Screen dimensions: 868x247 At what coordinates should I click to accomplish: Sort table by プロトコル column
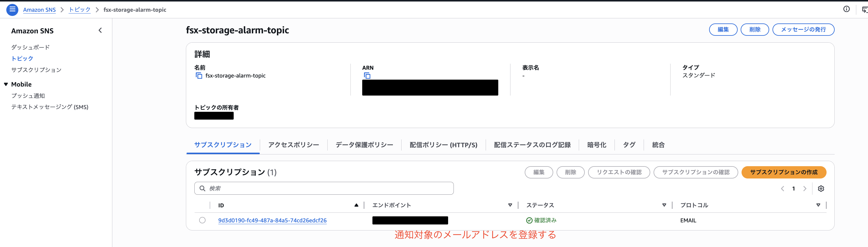(x=818, y=205)
